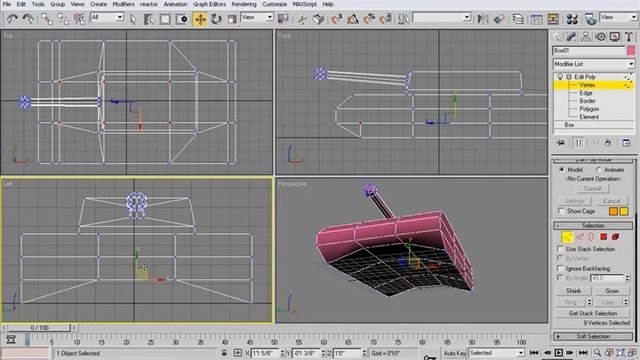Enable the Use Stack Selection checkbox
640x360 pixels.
tap(560, 249)
